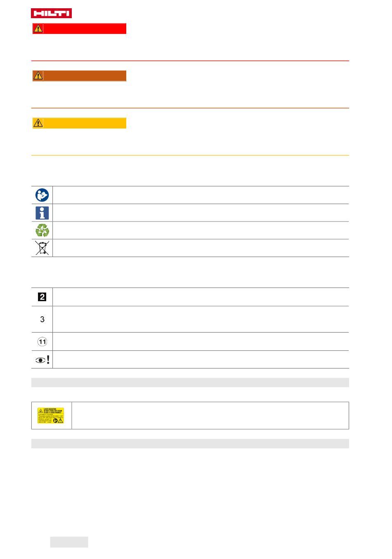
Task: Click the eye with exclamation mark icon
Action: point(43,360)
